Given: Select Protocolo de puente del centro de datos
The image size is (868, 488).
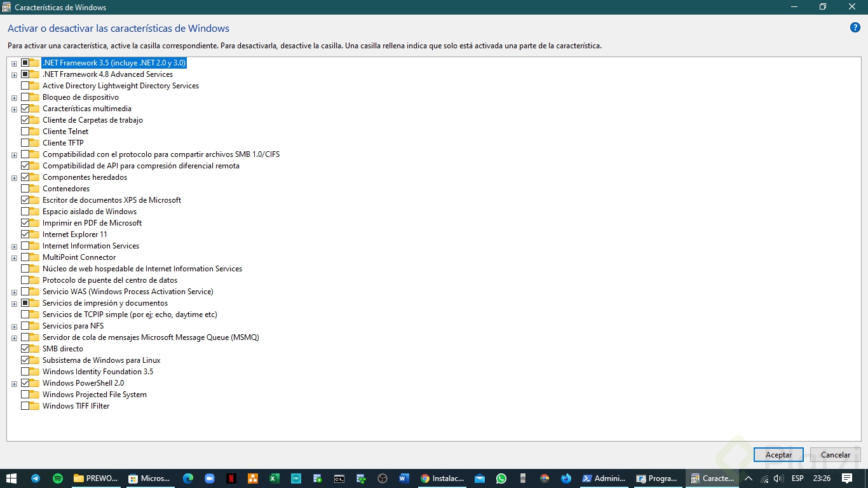Looking at the screenshot, I should (x=109, y=280).
